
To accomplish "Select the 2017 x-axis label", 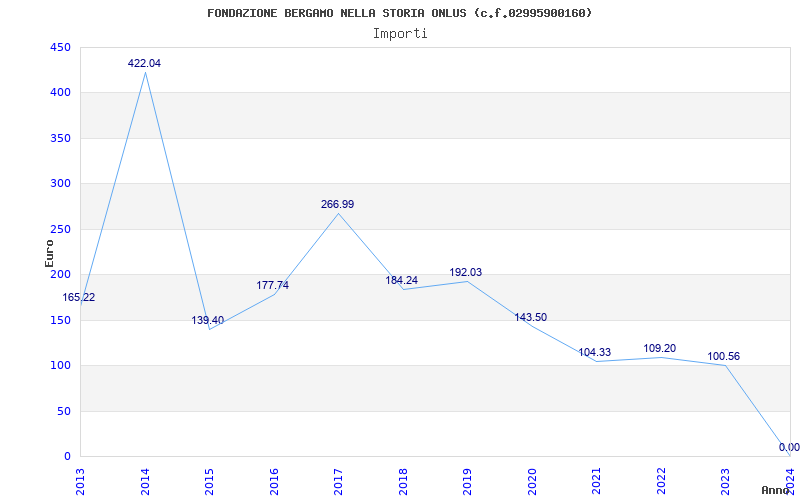I will 338,481.
